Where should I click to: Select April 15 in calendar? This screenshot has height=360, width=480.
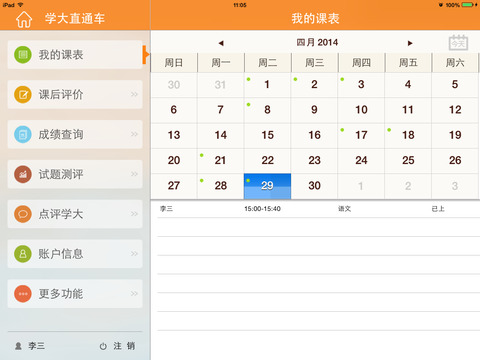point(267,135)
